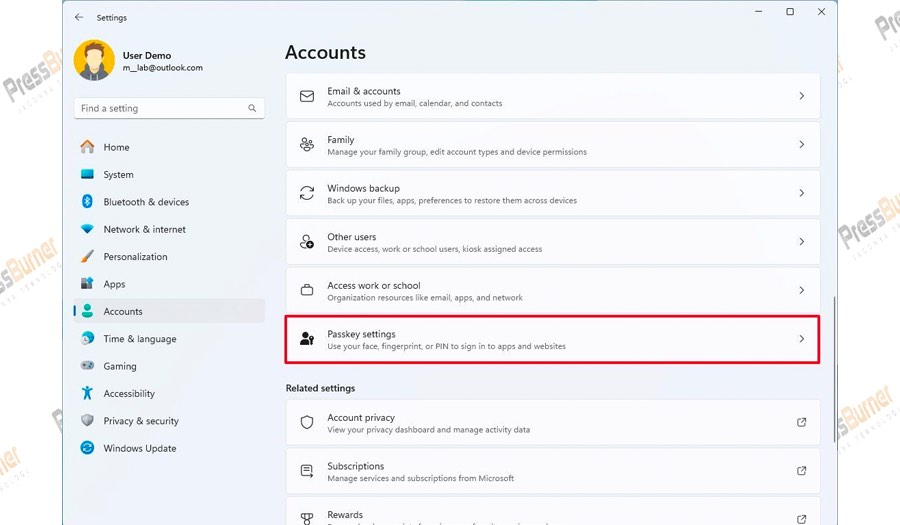The image size is (900, 525).
Task: Click the search magnifier in Find a setting
Action: point(252,108)
